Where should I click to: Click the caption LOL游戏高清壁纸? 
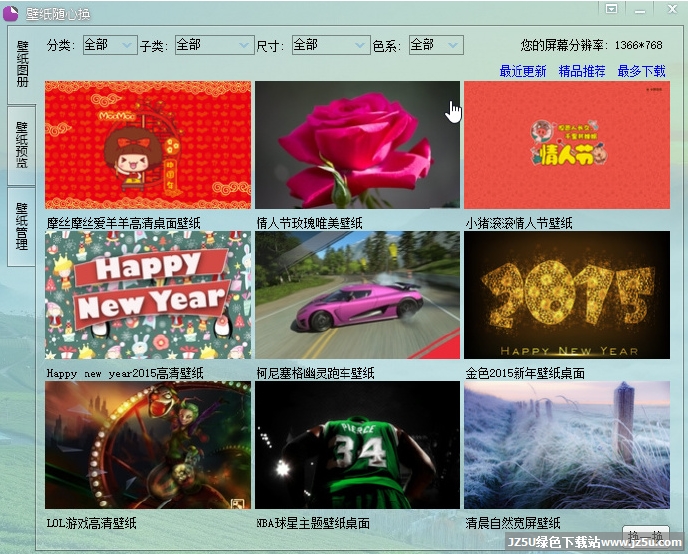pos(91,523)
